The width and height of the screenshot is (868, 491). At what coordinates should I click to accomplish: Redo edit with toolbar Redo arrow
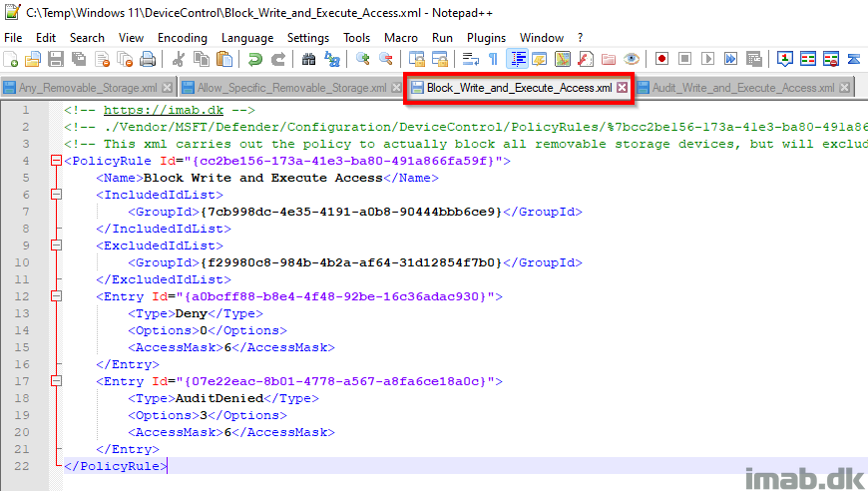tap(278, 59)
